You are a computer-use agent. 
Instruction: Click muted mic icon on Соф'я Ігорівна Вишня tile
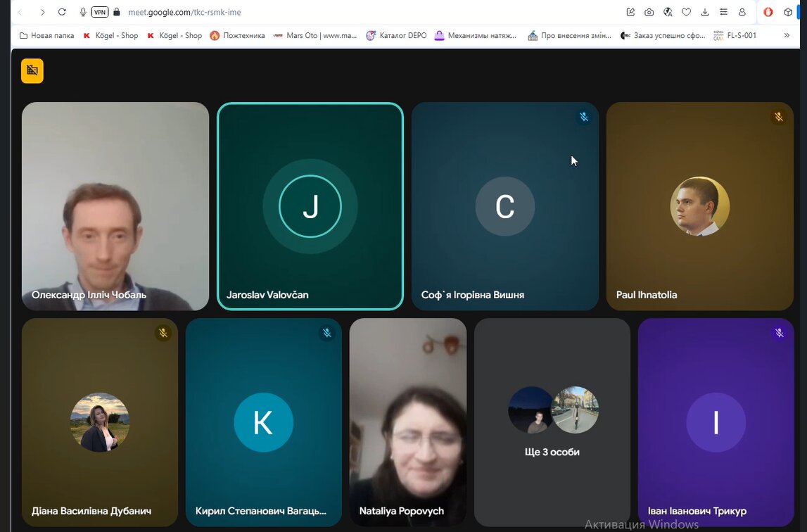point(584,117)
